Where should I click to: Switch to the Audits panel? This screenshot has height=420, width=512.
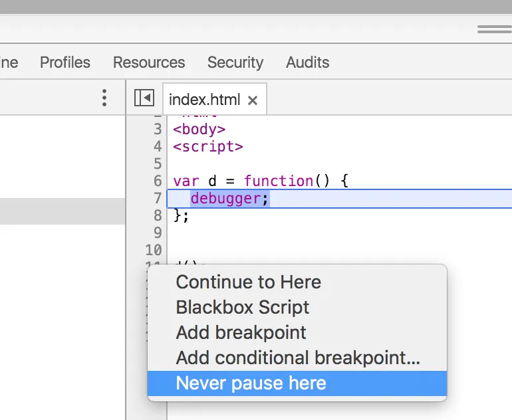[307, 62]
